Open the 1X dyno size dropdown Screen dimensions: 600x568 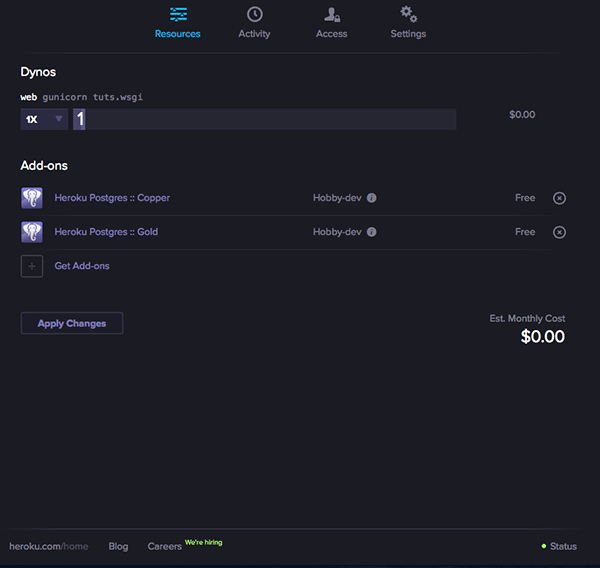click(44, 119)
